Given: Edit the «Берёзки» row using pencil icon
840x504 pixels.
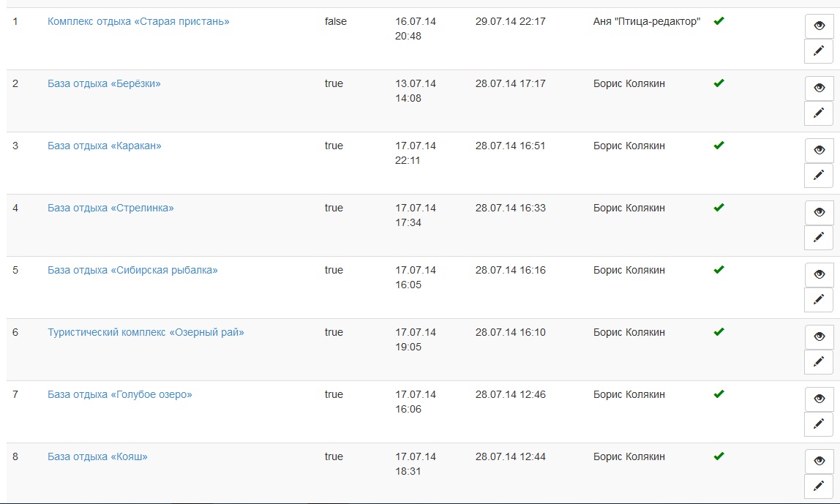Looking at the screenshot, I should 819,113.
